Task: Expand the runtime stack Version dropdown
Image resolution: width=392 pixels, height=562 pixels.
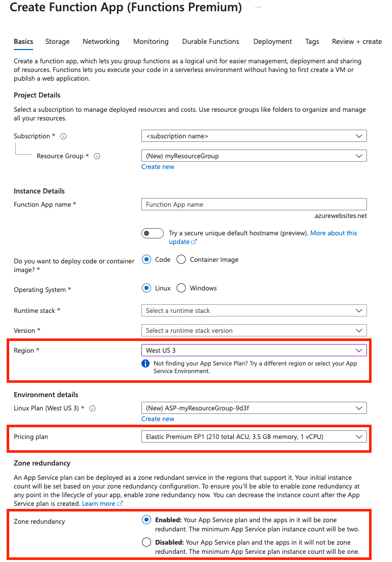Action: (254, 330)
